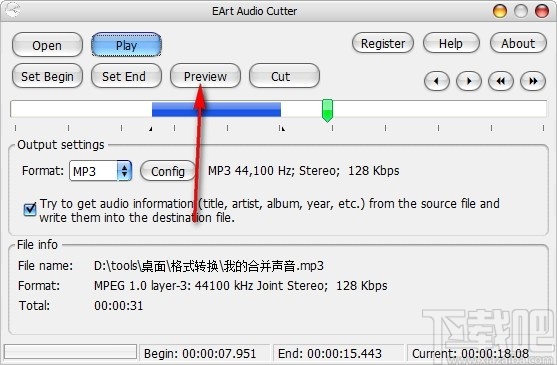Click the blue selected region on timeline
Viewport: 557px width, 365px height.
coord(216,109)
